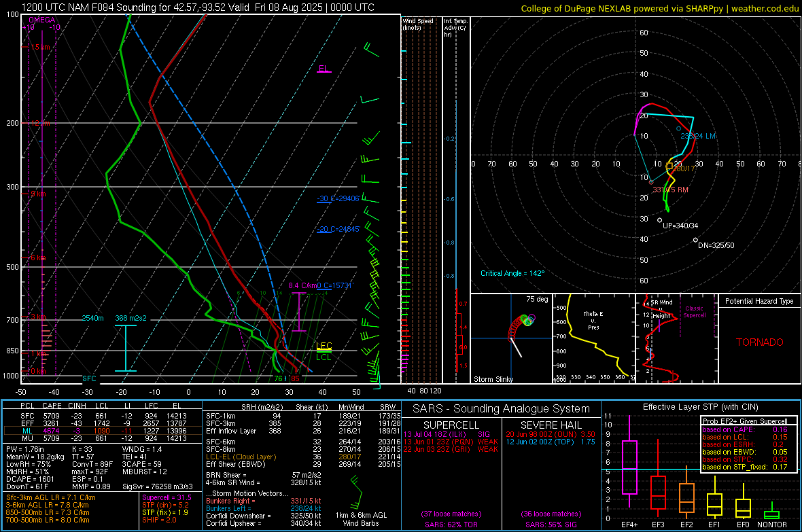The image size is (802, 532).
Task: Select the EFF parcel row
Action: click(103, 423)
